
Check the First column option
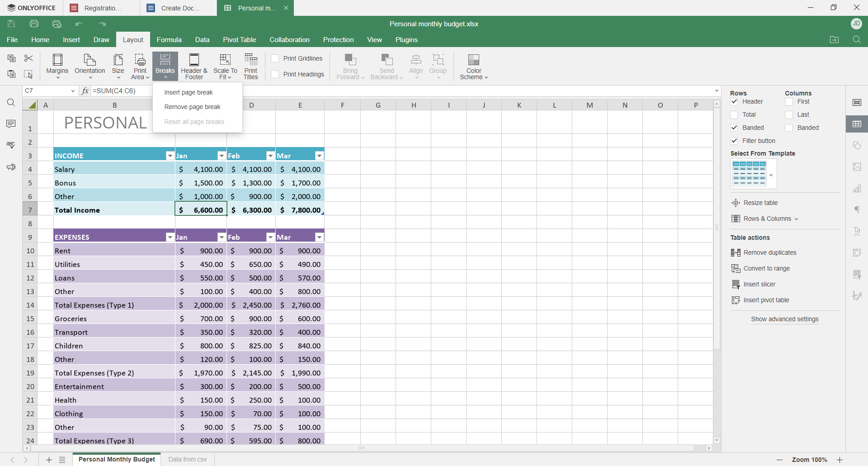(789, 101)
